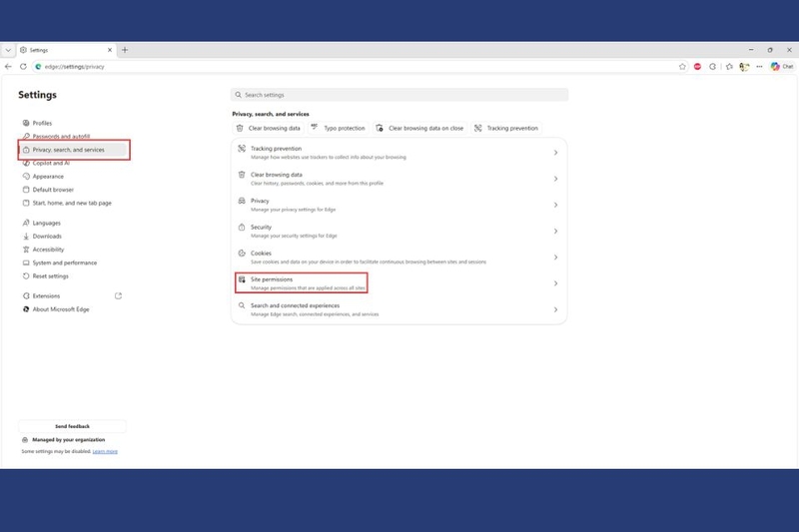Click the Clear browsing data quick chip

coord(269,129)
